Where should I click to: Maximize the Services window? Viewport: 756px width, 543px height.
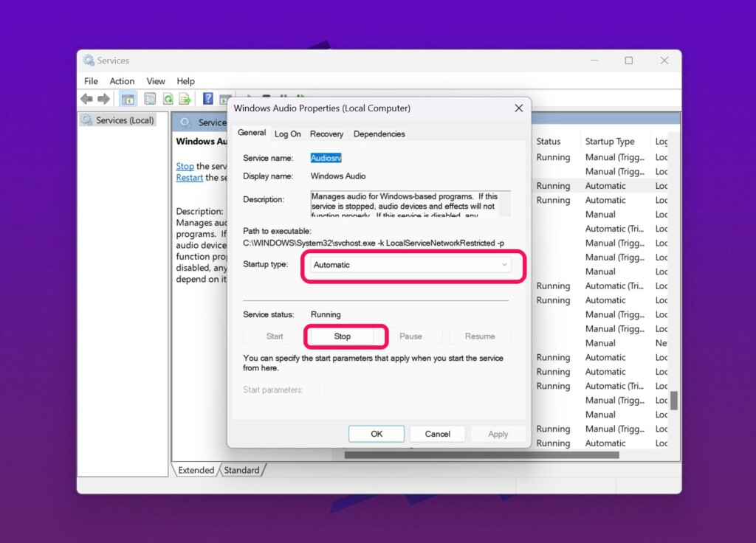click(629, 60)
